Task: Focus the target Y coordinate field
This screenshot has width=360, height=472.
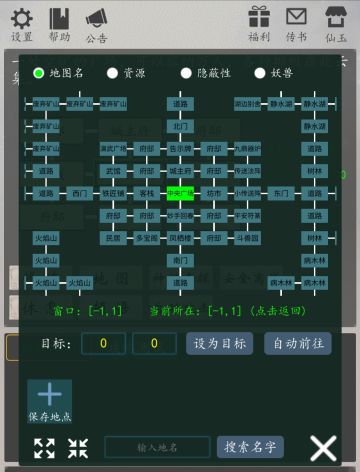Action: click(154, 343)
